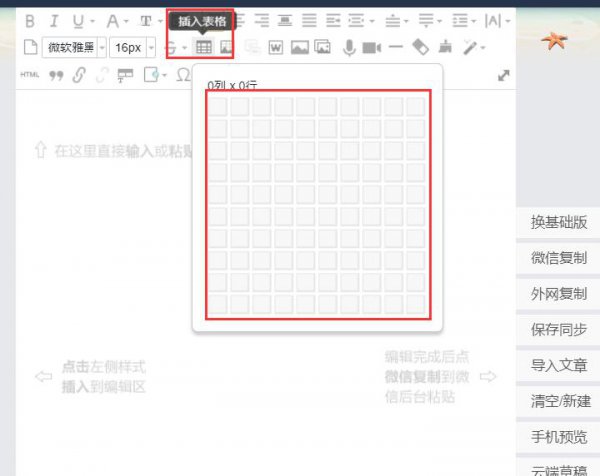Open the magic wand dropdown arrow
Screen dimensions: 600x476
click(483, 48)
